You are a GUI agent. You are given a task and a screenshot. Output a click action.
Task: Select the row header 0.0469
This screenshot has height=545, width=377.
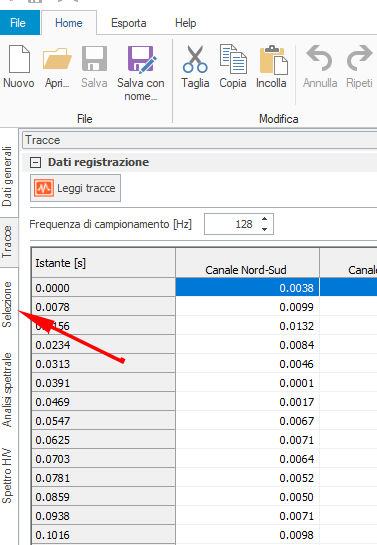103,402
